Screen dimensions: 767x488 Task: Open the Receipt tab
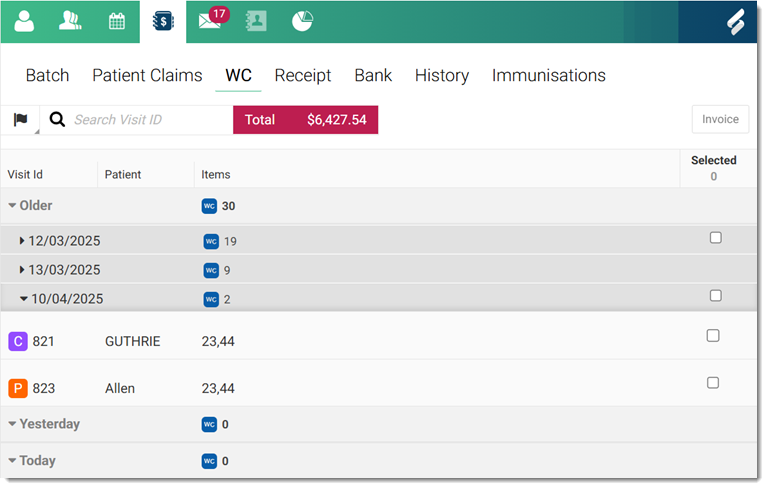(303, 75)
